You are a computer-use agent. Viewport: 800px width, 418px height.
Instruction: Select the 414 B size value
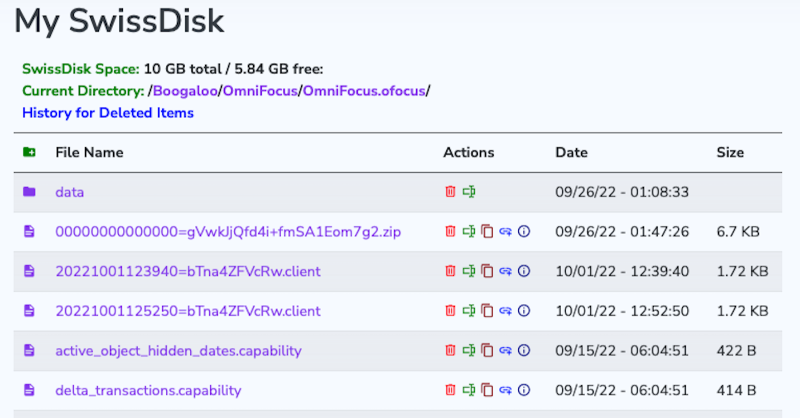click(736, 390)
